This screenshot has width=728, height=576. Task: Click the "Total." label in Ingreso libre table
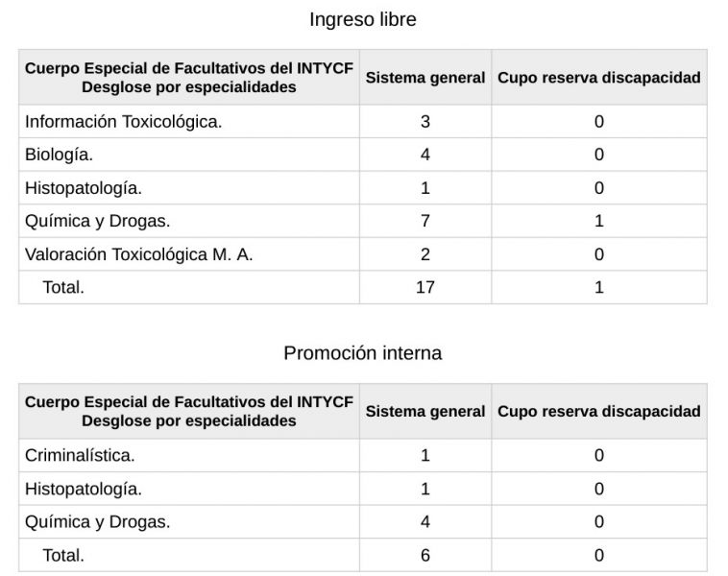tap(63, 287)
